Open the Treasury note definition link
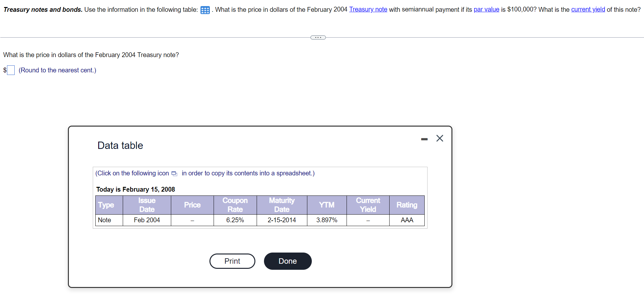The image size is (644, 294). click(x=368, y=10)
